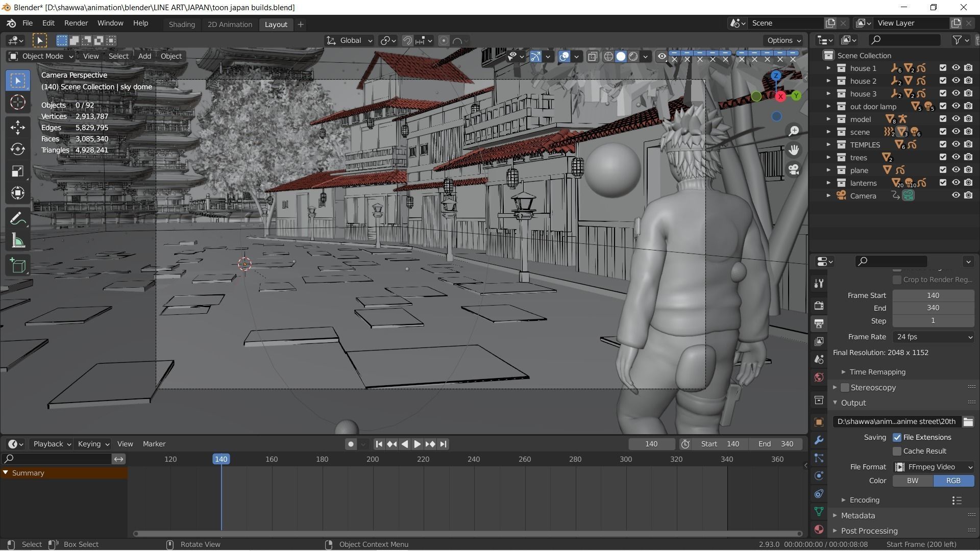This screenshot has height=551, width=980.
Task: Click the pan view hand icon
Action: (794, 150)
